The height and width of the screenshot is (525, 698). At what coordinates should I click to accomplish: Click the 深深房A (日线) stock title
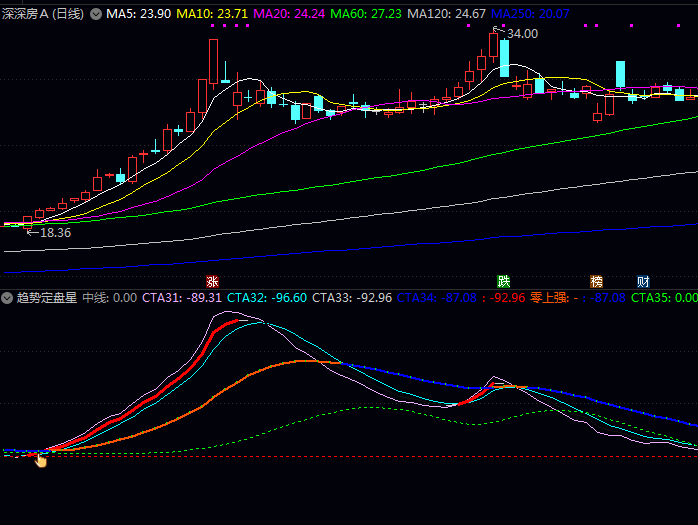coord(44,14)
